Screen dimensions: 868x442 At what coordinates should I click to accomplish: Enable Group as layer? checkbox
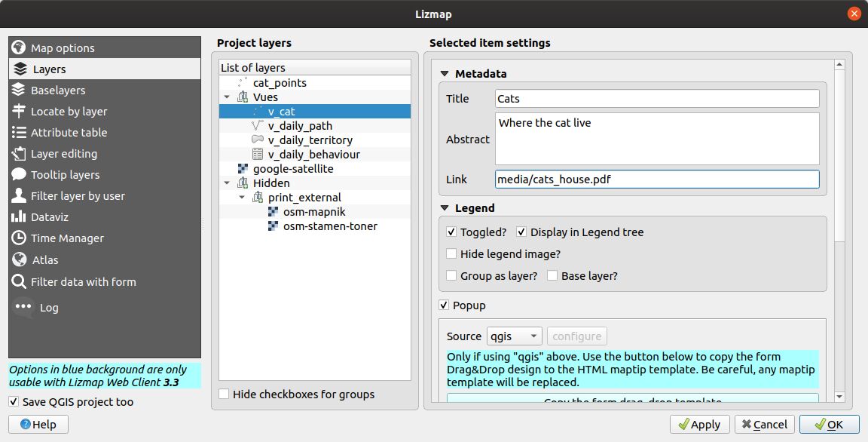(451, 275)
